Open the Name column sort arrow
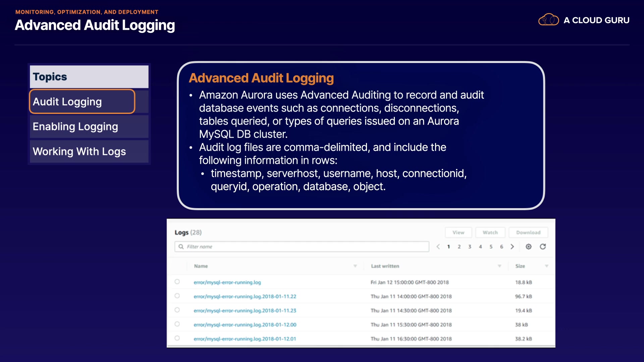This screenshot has width=644, height=362. pos(355,266)
